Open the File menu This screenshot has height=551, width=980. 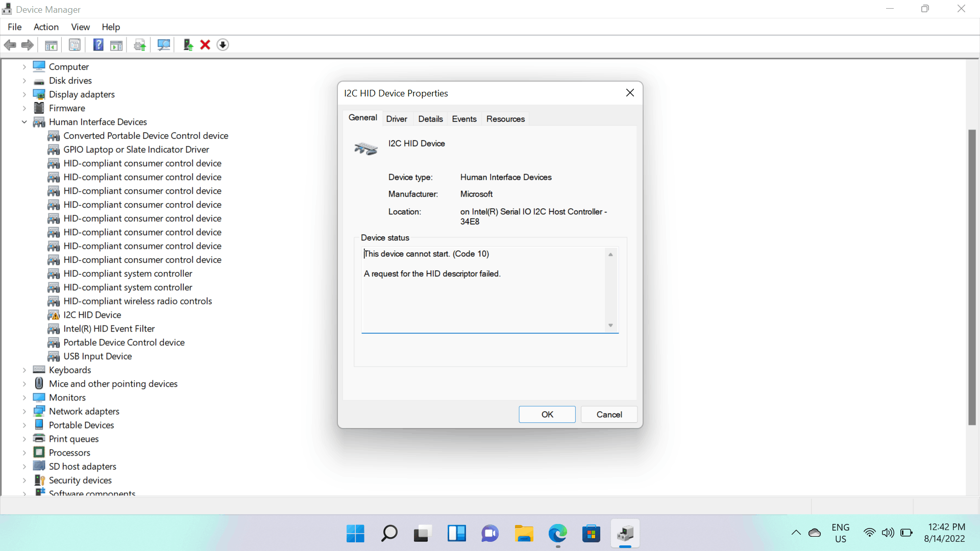[15, 27]
